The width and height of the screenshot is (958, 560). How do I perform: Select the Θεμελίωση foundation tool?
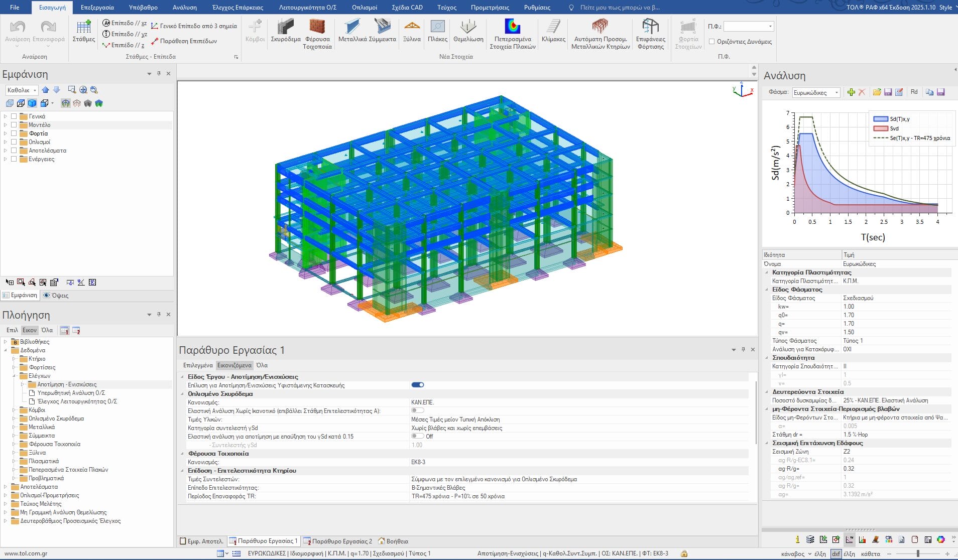coord(468,31)
